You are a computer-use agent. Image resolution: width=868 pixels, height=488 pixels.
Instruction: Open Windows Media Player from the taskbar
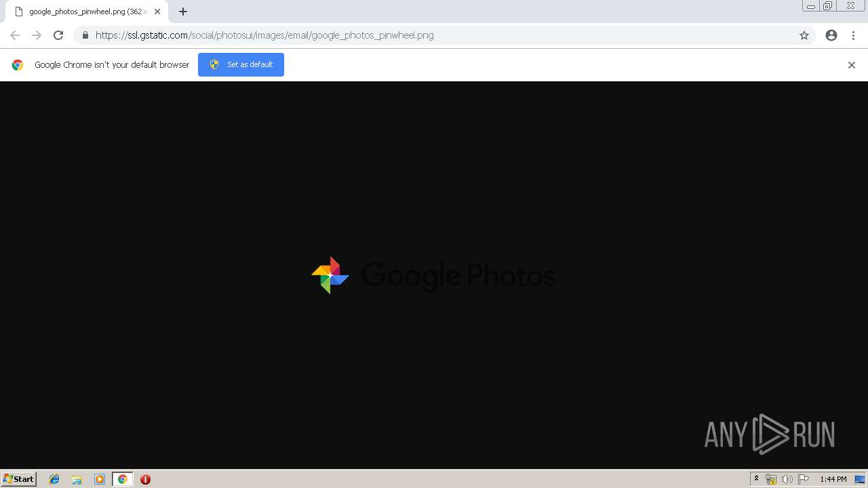(x=100, y=479)
